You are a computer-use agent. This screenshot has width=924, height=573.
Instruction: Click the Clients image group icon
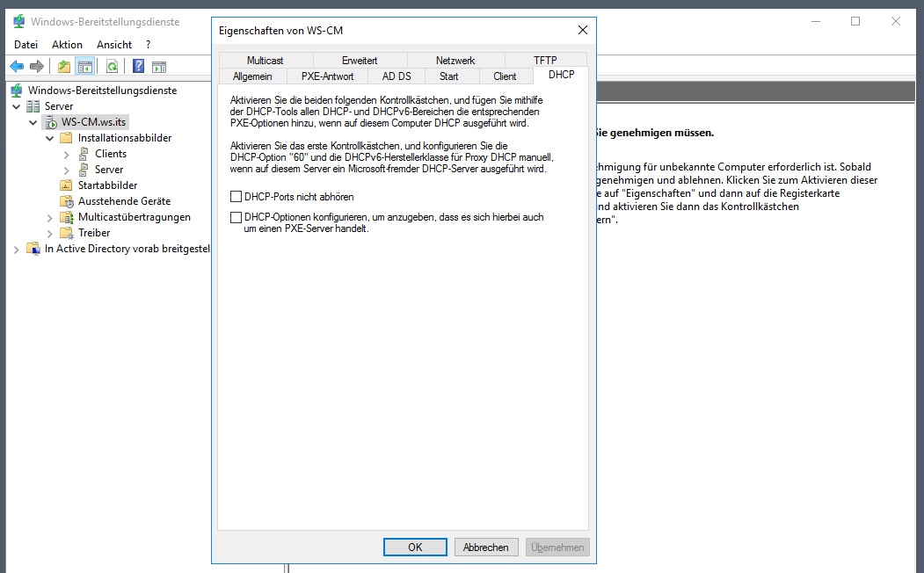click(x=84, y=154)
